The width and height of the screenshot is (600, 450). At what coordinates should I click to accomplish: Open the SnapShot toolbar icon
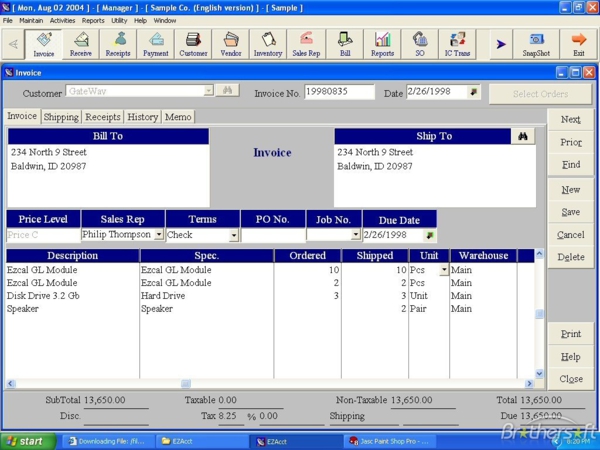536,44
